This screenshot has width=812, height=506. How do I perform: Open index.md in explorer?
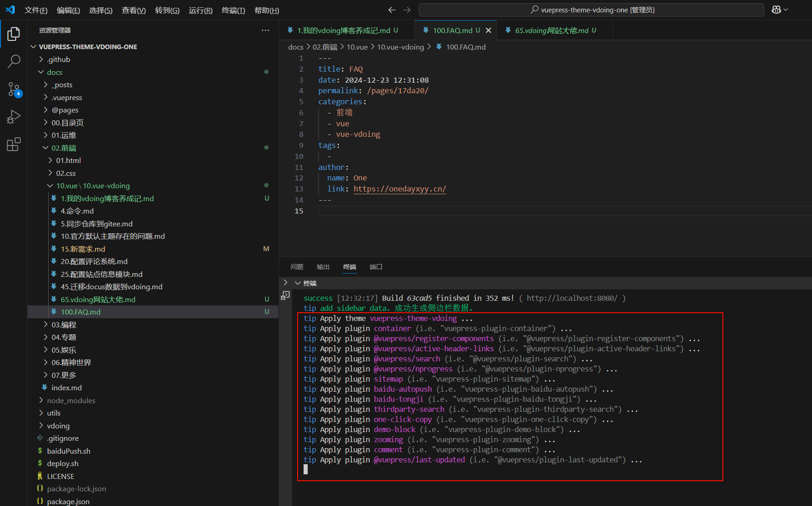(x=153, y=388)
